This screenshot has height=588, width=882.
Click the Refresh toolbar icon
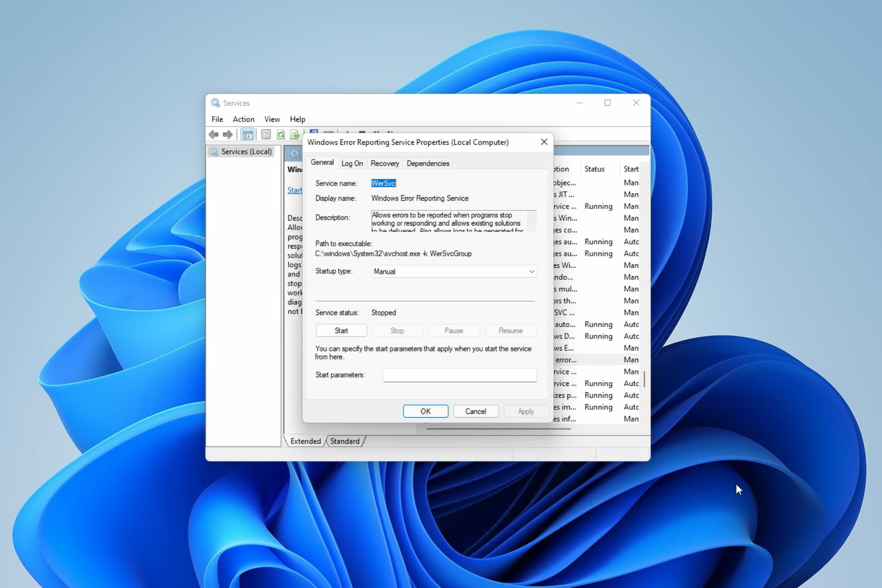pyautogui.click(x=281, y=134)
